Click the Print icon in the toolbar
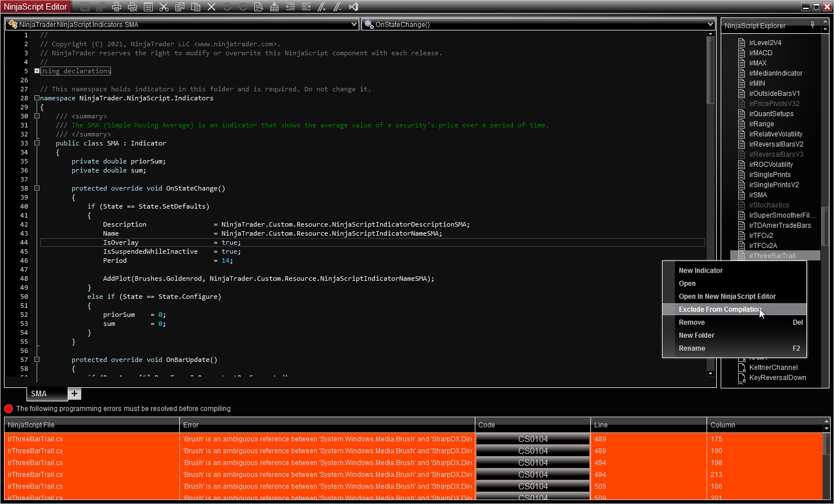This screenshot has height=504, width=834. [x=117, y=7]
